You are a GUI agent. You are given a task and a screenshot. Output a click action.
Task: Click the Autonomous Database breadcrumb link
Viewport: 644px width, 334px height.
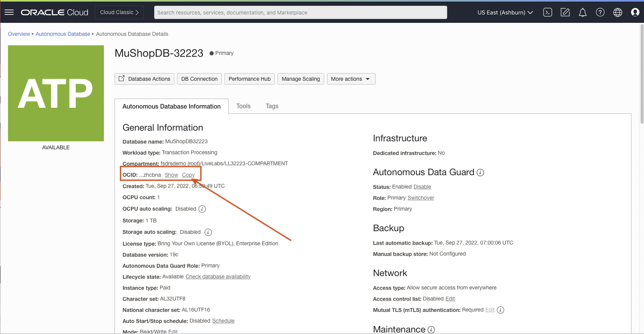click(x=63, y=34)
